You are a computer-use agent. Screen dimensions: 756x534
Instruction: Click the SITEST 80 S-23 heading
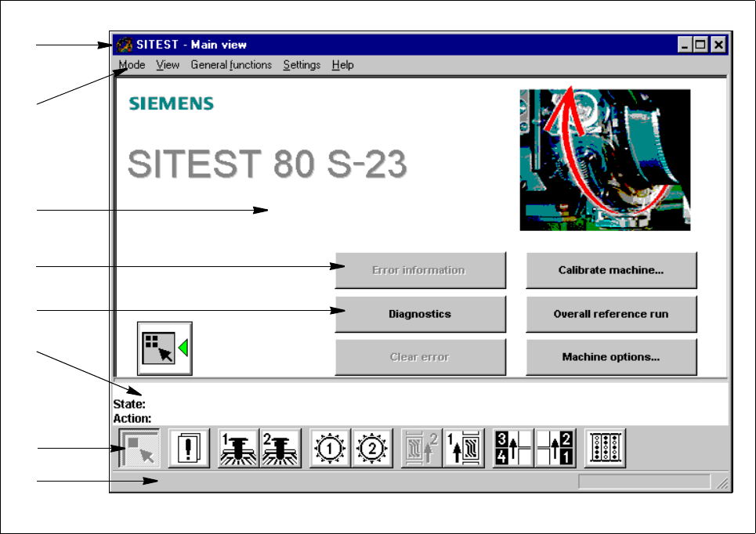point(267,164)
